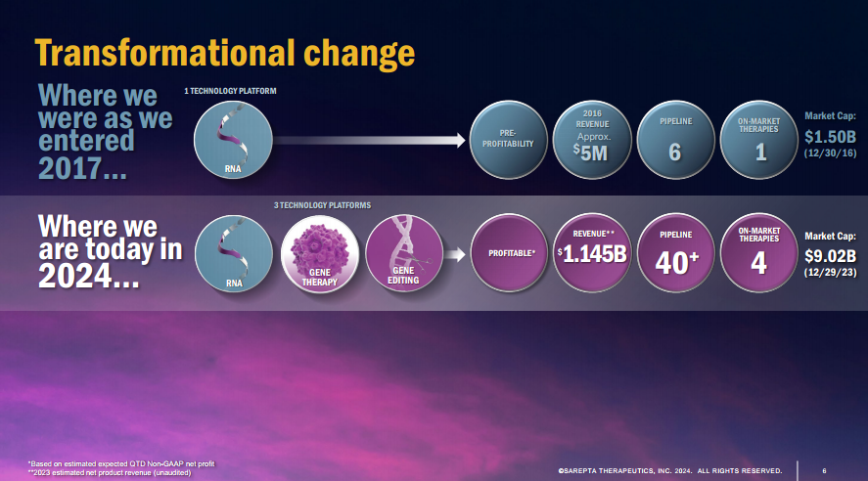This screenshot has height=481, width=868.
Task: Click the RNA circle in the 2024 row
Action: [234, 254]
